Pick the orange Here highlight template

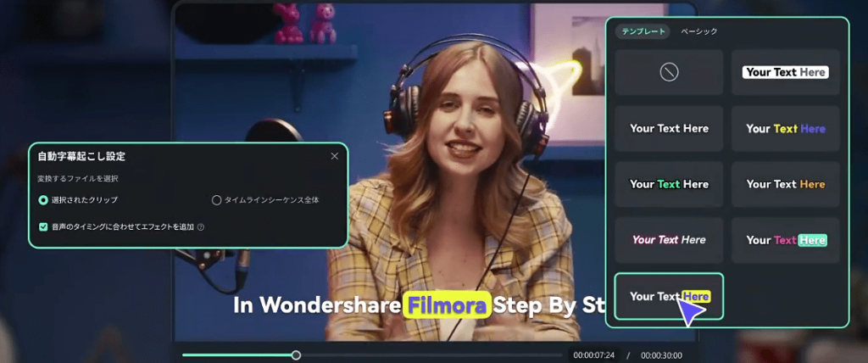(786, 184)
